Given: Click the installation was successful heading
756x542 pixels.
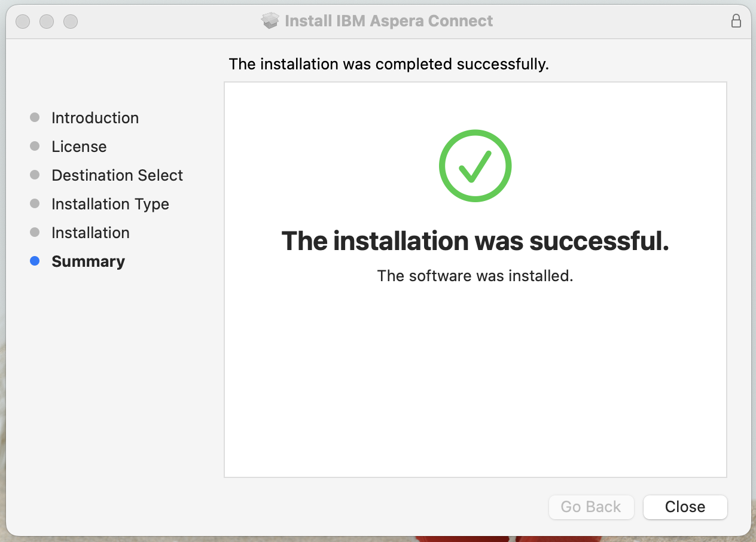Looking at the screenshot, I should (x=475, y=241).
